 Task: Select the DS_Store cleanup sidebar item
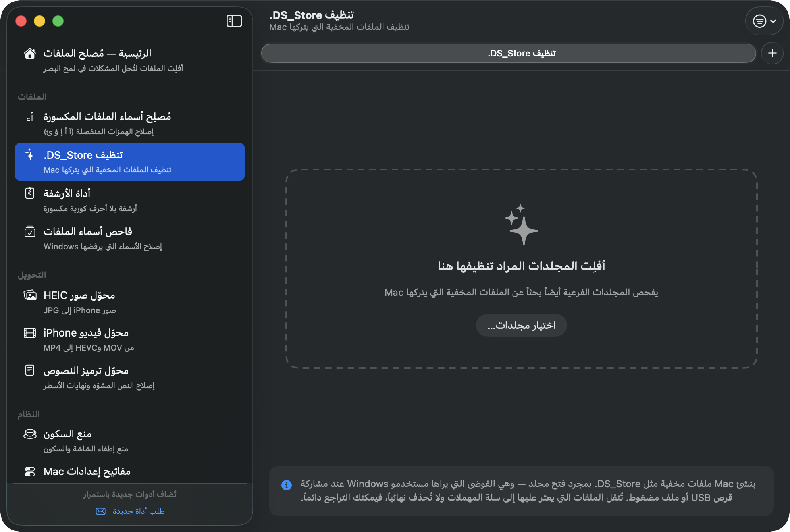[x=130, y=162]
